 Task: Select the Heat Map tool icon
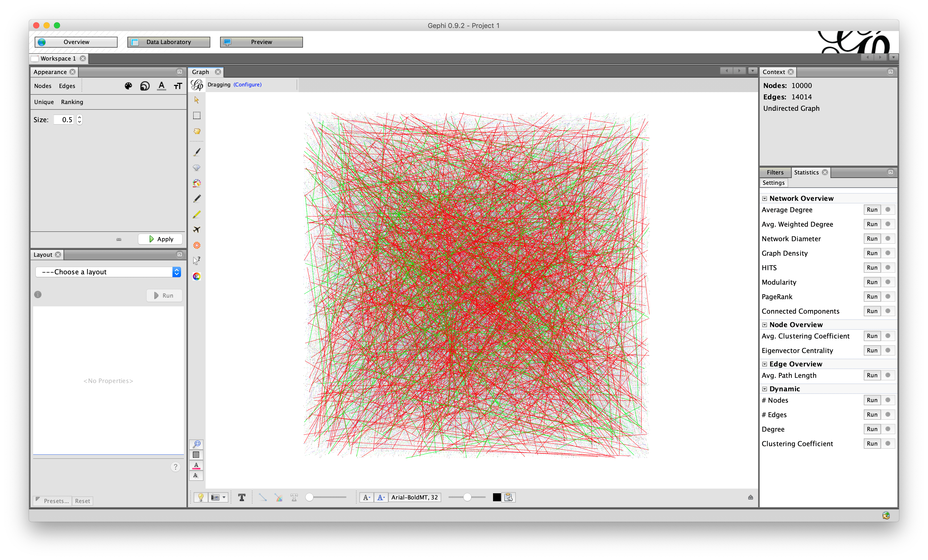click(x=197, y=245)
